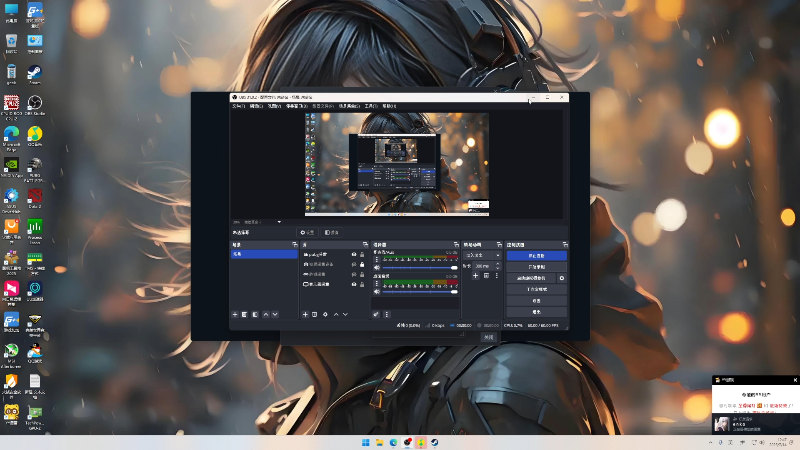The width and height of the screenshot is (800, 450).
Task: Increase the transition duration stepper
Action: (497, 264)
